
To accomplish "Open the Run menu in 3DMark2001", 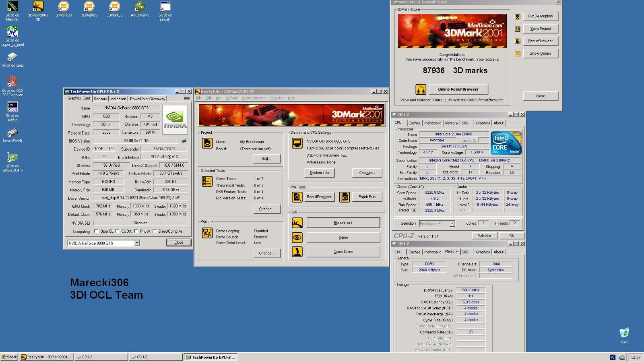I will pos(219,98).
